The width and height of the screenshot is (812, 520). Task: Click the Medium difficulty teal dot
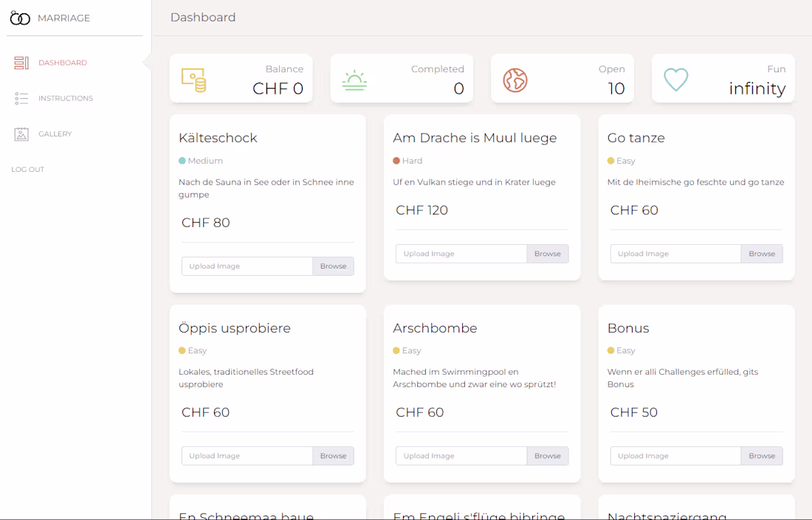(182, 161)
